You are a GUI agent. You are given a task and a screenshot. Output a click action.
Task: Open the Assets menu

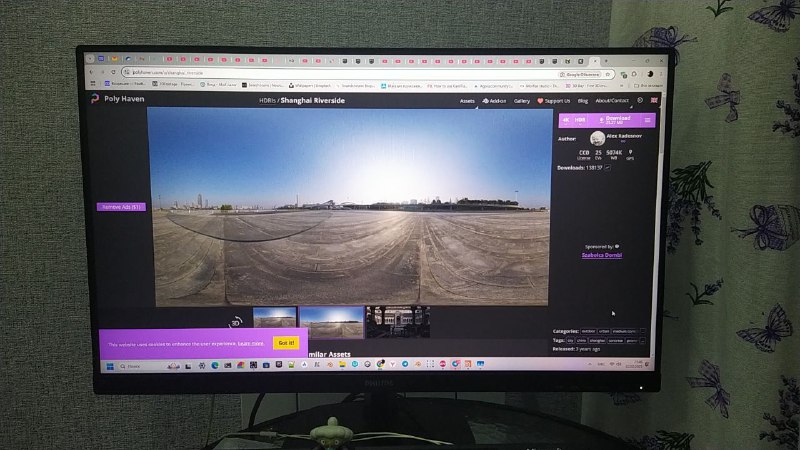tap(467, 101)
